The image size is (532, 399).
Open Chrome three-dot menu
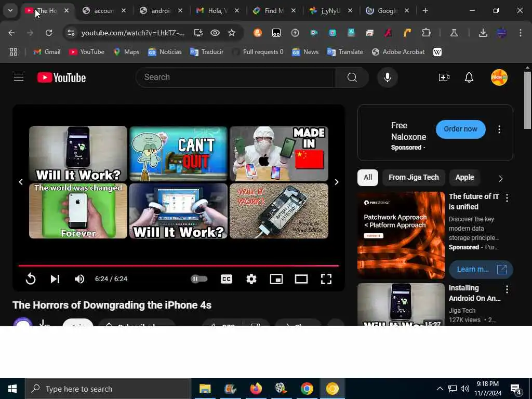click(520, 33)
